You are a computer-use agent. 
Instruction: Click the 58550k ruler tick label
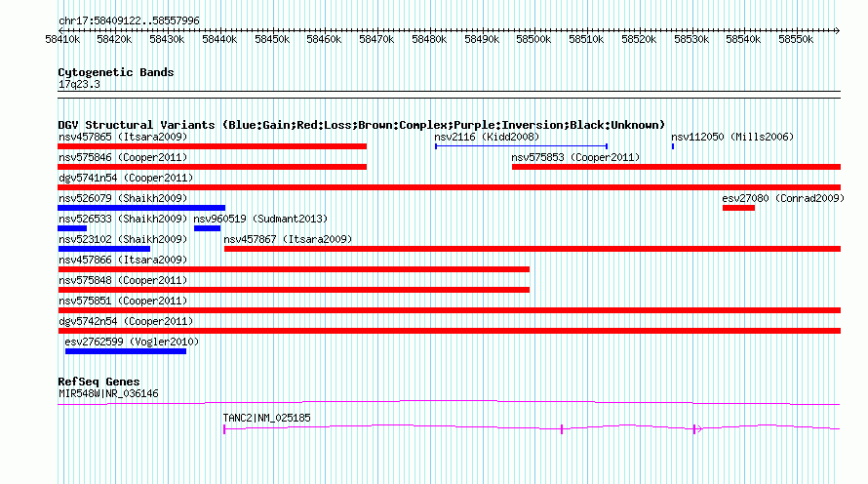[796, 39]
